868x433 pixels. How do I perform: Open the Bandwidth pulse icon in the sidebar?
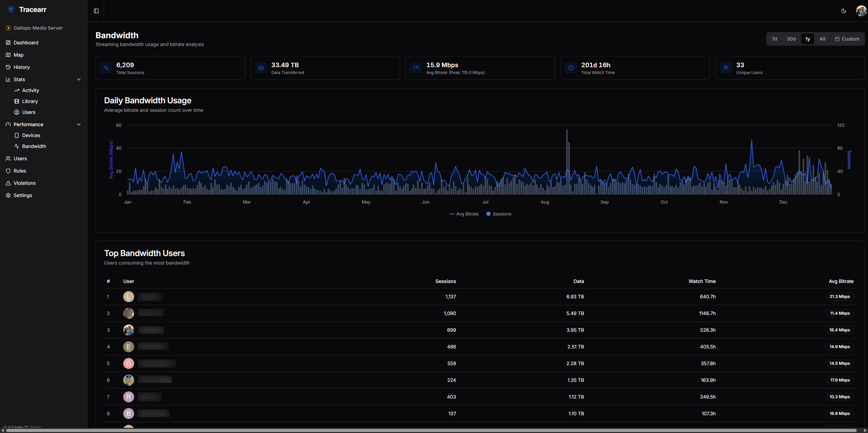coord(17,146)
